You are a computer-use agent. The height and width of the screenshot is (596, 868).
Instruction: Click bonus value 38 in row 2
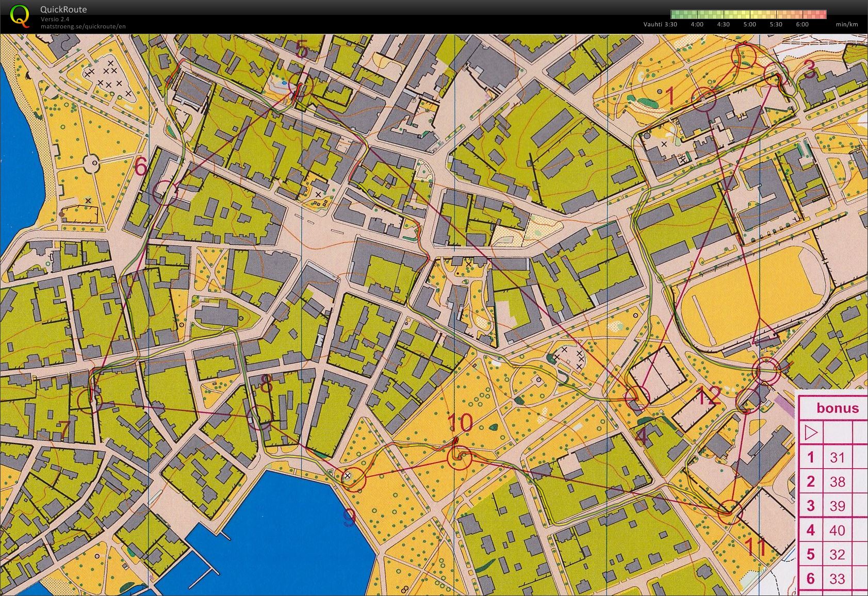click(837, 482)
